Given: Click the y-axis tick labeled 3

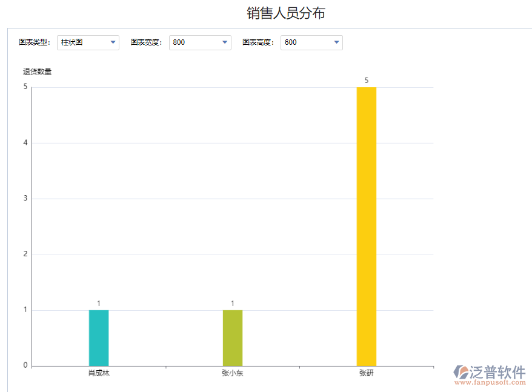Looking at the screenshot, I should coord(24,198).
